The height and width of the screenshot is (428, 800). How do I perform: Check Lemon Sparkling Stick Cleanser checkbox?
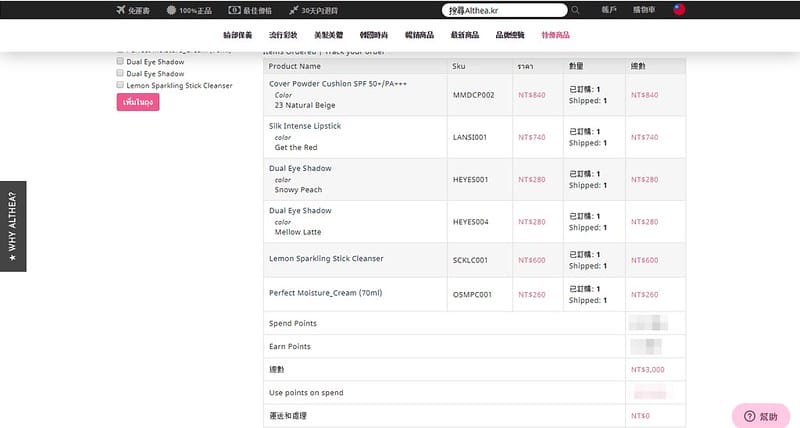pyautogui.click(x=120, y=85)
